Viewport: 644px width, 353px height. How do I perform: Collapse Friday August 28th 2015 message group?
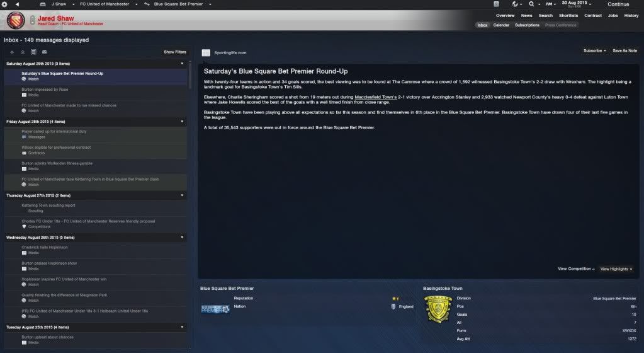tap(182, 122)
